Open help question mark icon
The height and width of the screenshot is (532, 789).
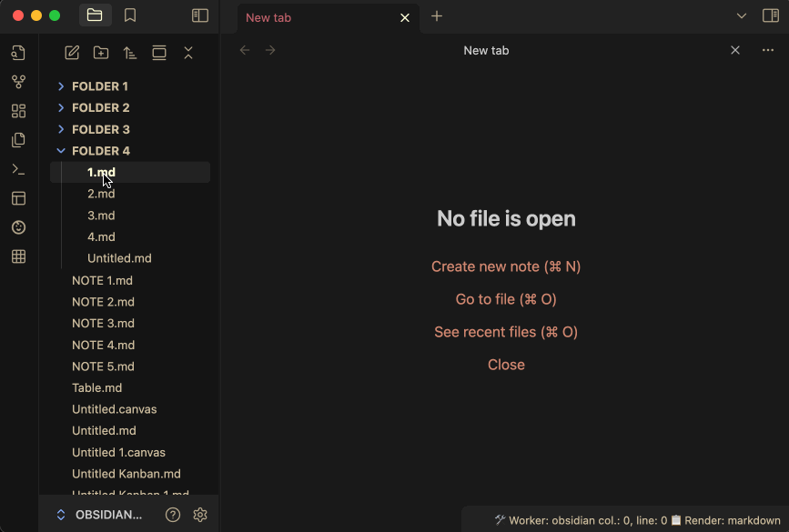point(173,515)
